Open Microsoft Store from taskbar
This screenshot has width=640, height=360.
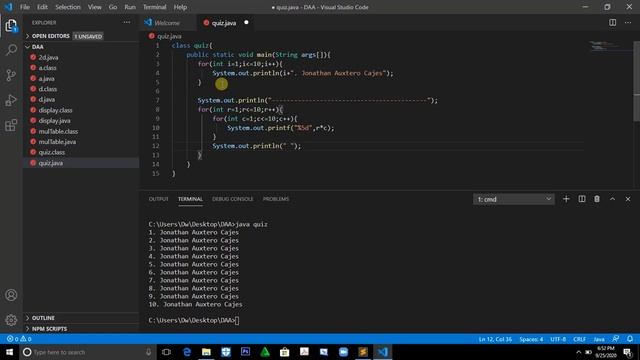point(284,352)
